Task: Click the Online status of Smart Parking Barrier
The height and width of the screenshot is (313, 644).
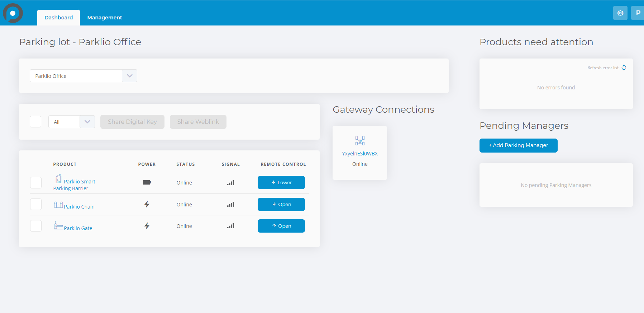Action: click(x=184, y=183)
